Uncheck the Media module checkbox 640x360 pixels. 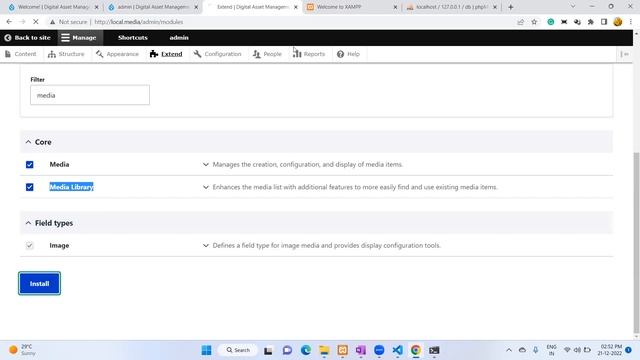click(x=30, y=164)
